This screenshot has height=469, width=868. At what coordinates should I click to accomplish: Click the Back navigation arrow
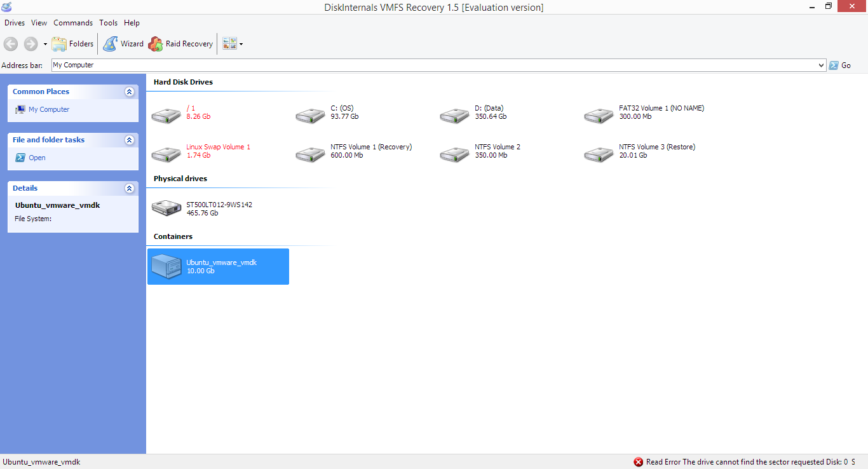tap(11, 44)
